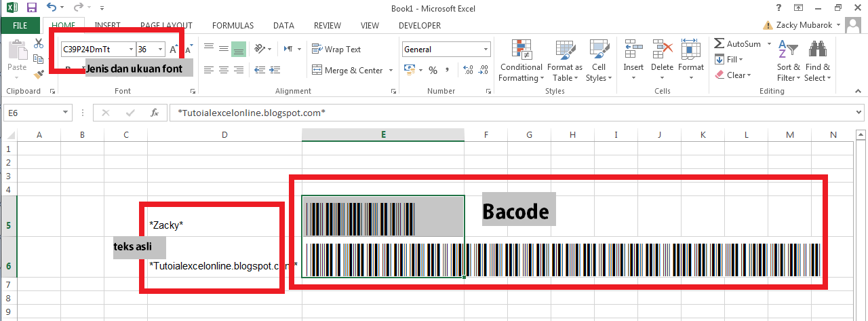Open the AutoSum dropdown arrow
The image size is (868, 321).
coord(769,43)
